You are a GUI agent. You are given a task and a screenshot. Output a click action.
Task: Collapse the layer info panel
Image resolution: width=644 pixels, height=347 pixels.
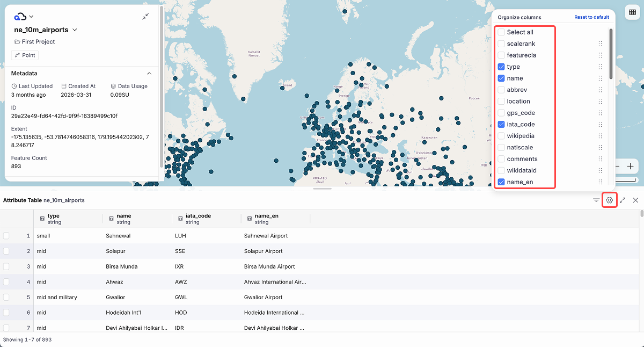[145, 17]
